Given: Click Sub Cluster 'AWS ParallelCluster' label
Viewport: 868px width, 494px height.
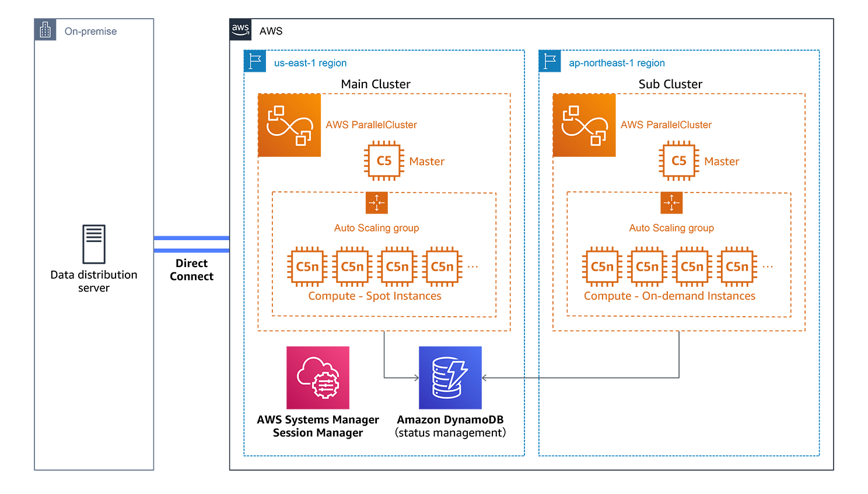Looking at the screenshot, I should pyautogui.click(x=666, y=125).
